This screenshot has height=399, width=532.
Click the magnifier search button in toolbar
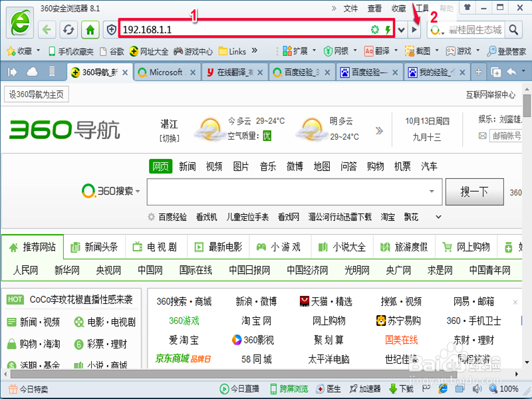tap(513, 30)
